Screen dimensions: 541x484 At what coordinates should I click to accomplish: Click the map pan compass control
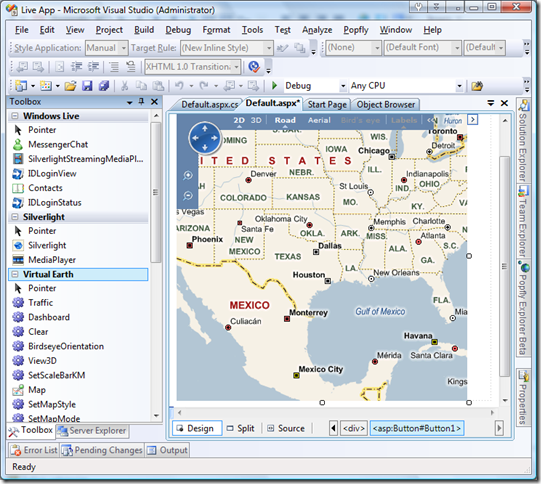click(x=205, y=138)
